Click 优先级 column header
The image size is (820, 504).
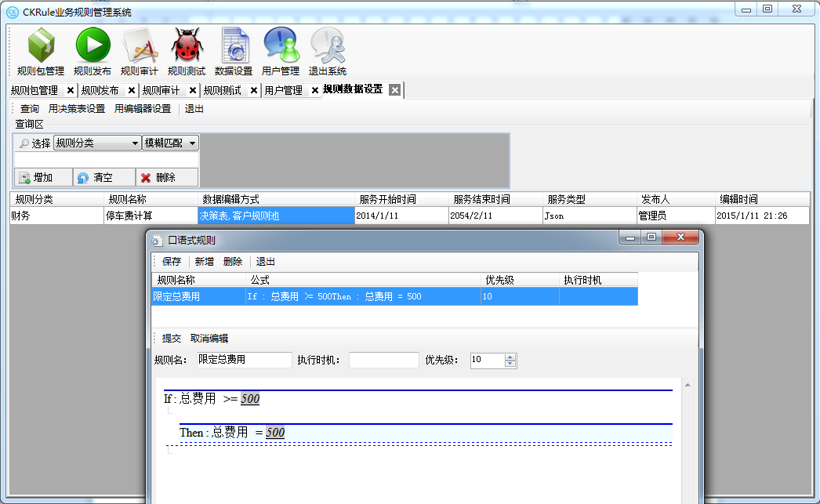tap(520, 281)
